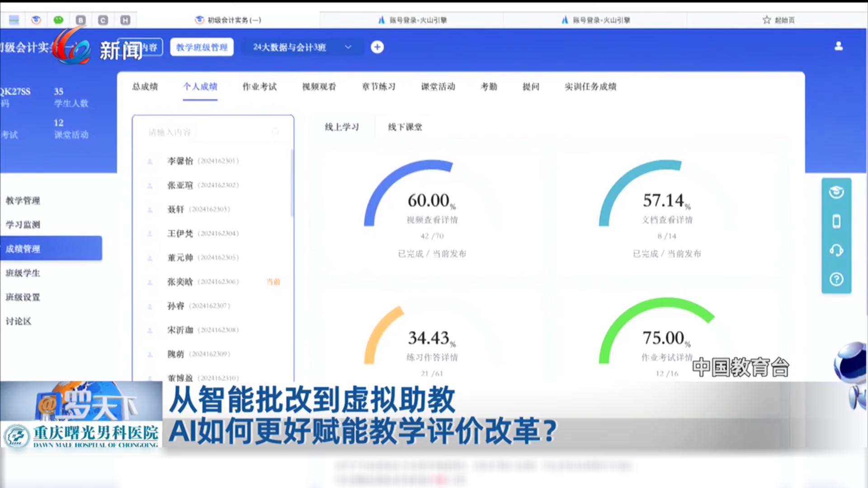868x488 pixels.
Task: Select student 李馨怡 from the list
Action: point(180,161)
